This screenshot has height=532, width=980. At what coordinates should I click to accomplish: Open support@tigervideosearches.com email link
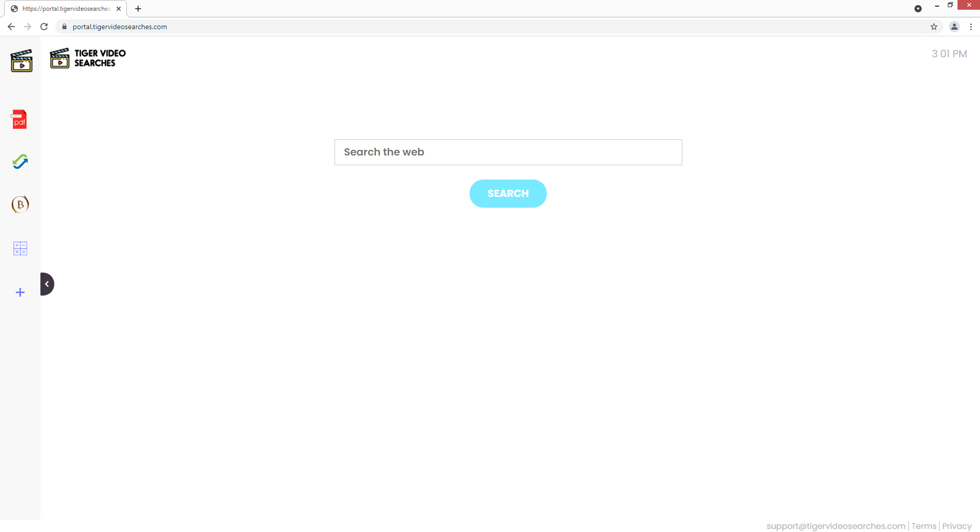pos(836,526)
